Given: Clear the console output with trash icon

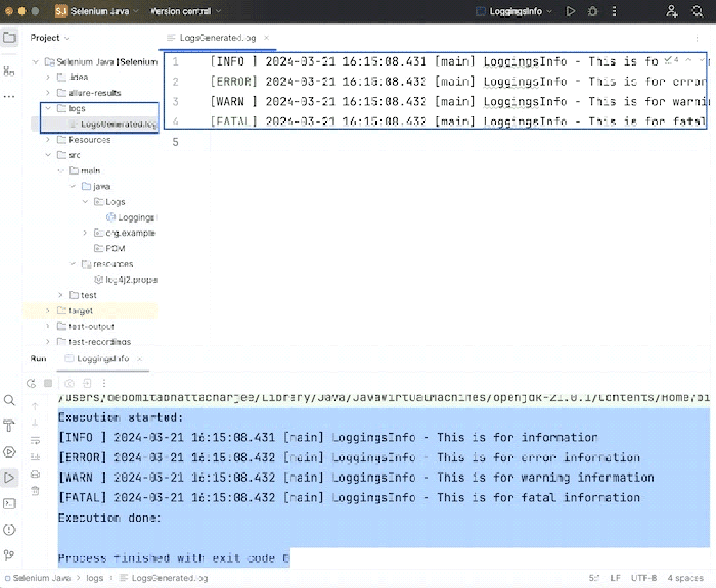Looking at the screenshot, I should point(35,491).
